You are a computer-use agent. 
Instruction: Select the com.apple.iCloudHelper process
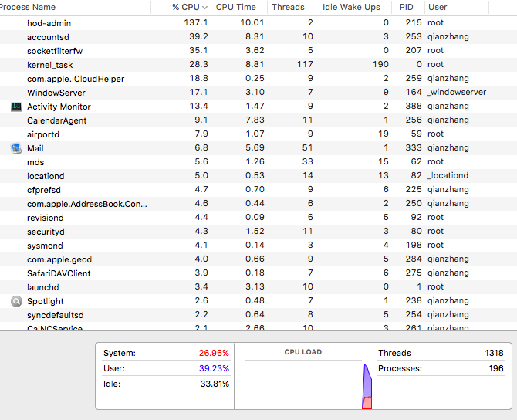(76, 79)
